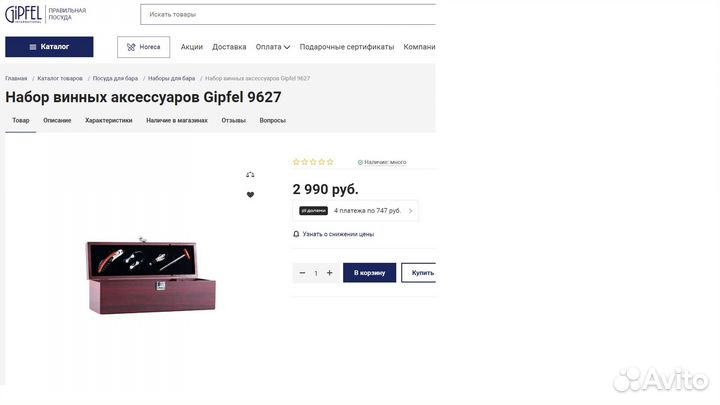Click the compare product icon
The width and height of the screenshot is (720, 405).
click(250, 174)
